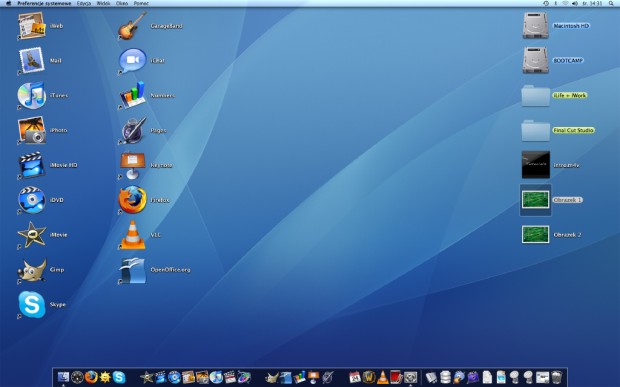
Task: Select the iDVD desktop icon
Action: click(32, 200)
